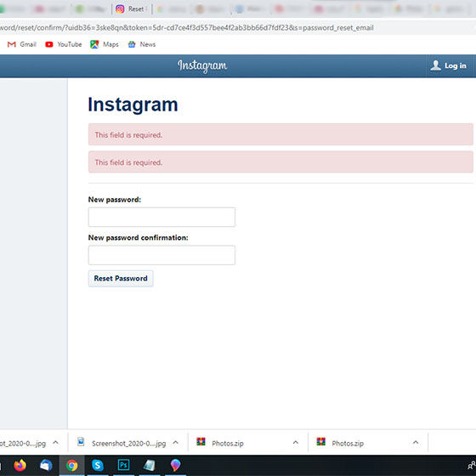
Task: Focus the New password field
Action: tap(161, 217)
